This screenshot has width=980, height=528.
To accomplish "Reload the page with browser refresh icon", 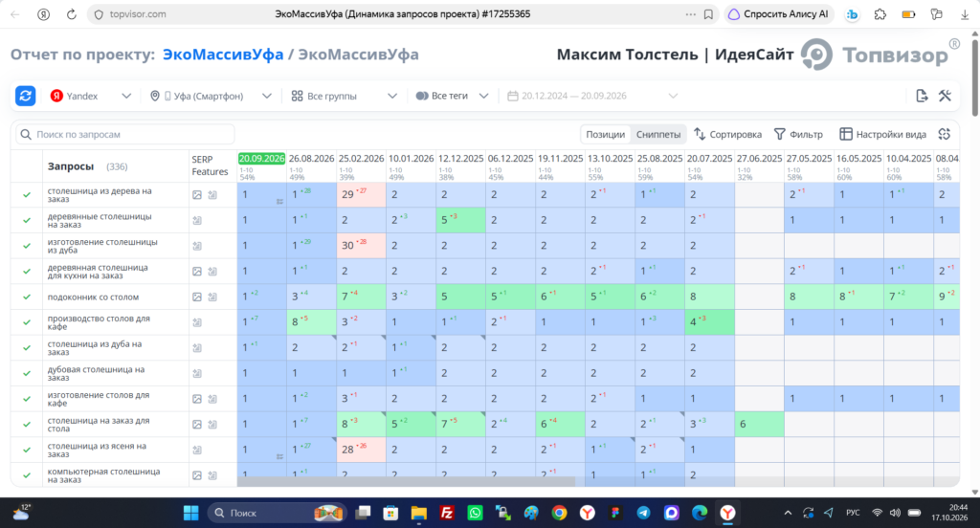I will click(71, 13).
